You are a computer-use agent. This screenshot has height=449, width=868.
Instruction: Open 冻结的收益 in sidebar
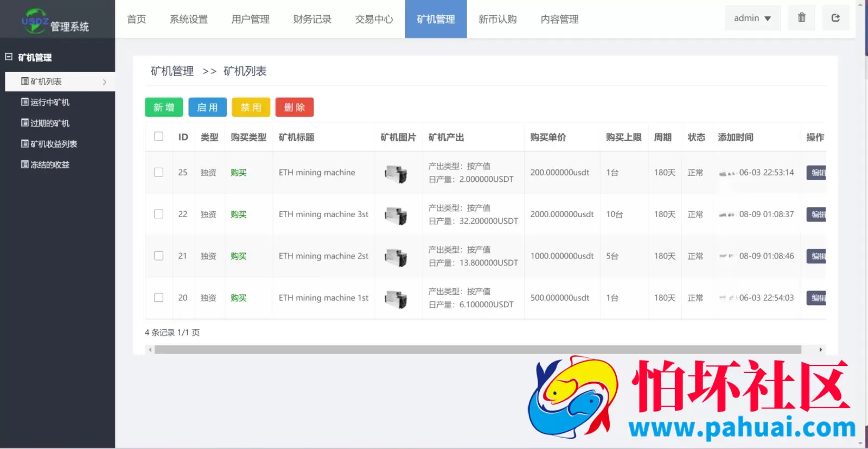pyautogui.click(x=46, y=165)
